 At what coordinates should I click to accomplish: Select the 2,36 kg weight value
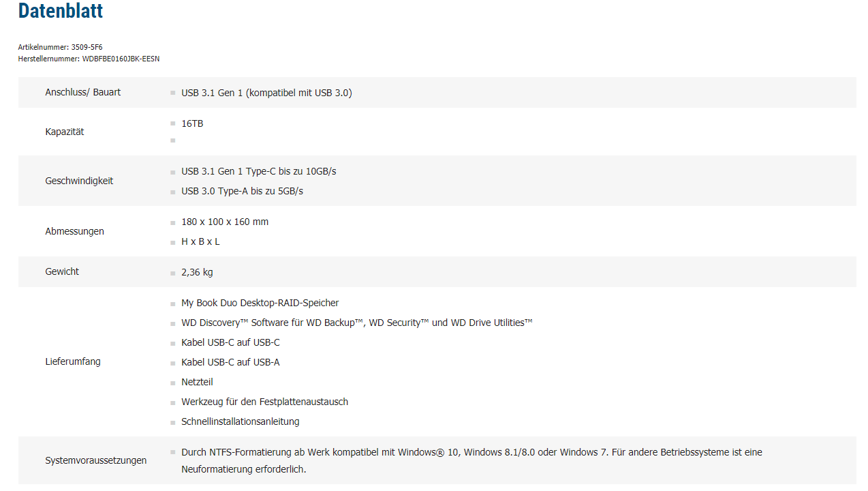(197, 272)
